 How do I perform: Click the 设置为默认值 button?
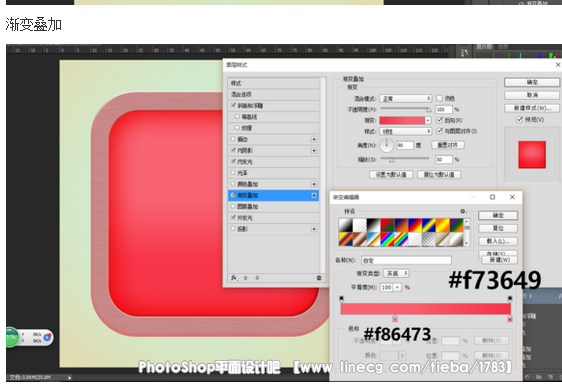tap(391, 175)
